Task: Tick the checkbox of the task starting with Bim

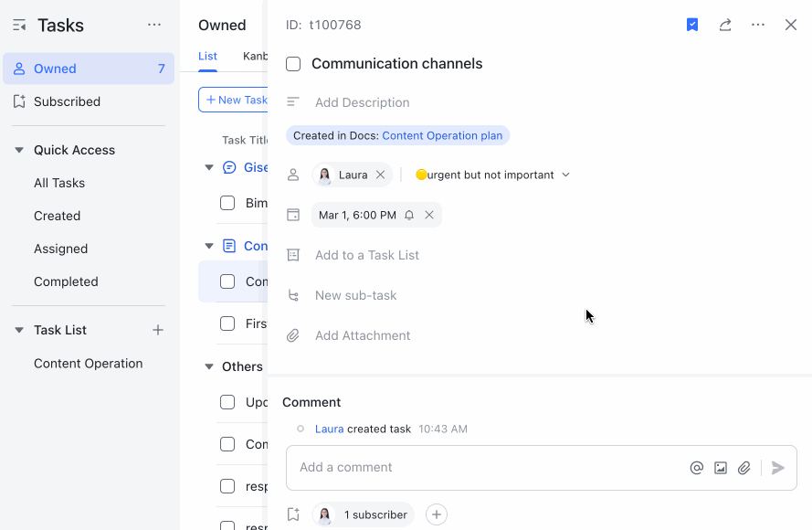Action: 227,203
